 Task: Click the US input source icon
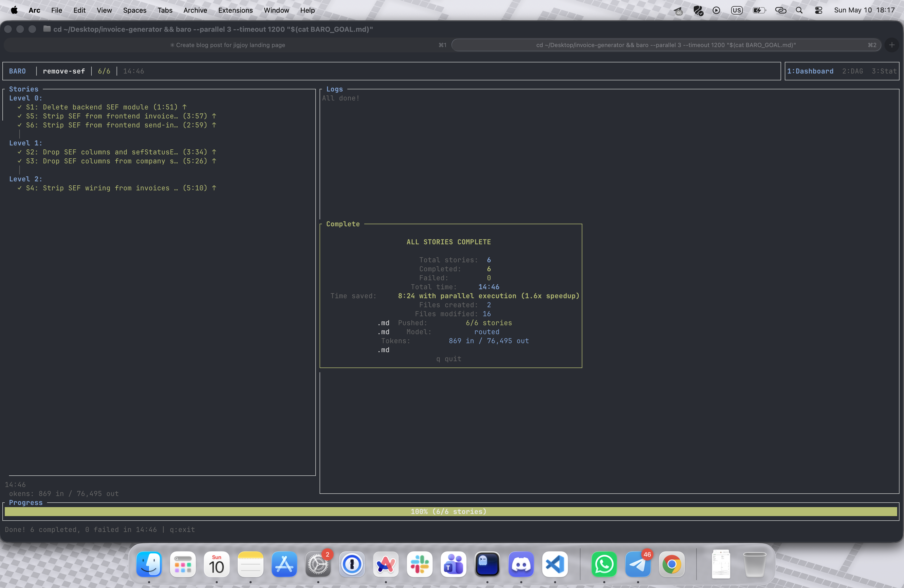(x=736, y=10)
